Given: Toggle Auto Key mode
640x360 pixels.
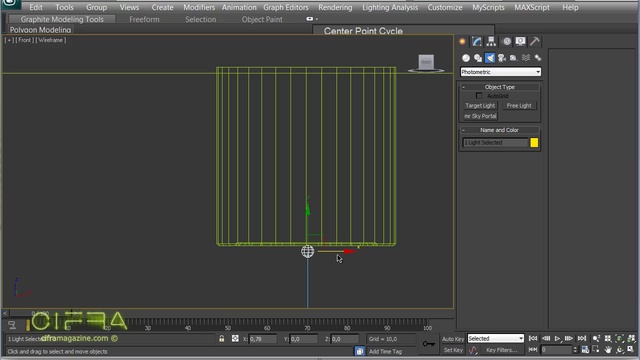Looking at the screenshot, I should point(453,339).
